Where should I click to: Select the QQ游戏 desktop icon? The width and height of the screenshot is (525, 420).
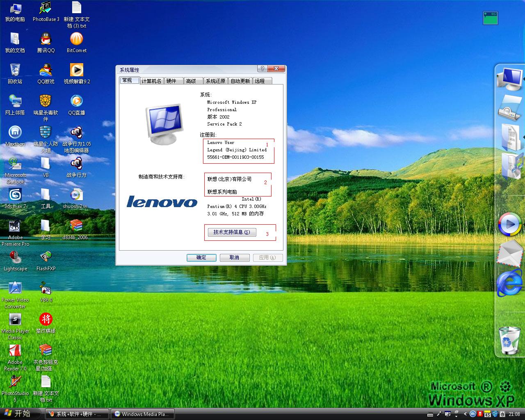pos(46,74)
